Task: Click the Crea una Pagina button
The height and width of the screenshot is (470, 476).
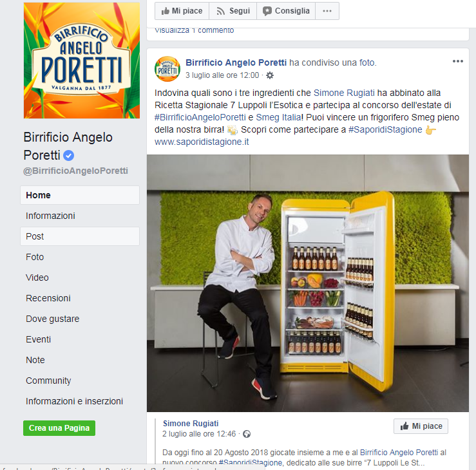Action: [59, 428]
